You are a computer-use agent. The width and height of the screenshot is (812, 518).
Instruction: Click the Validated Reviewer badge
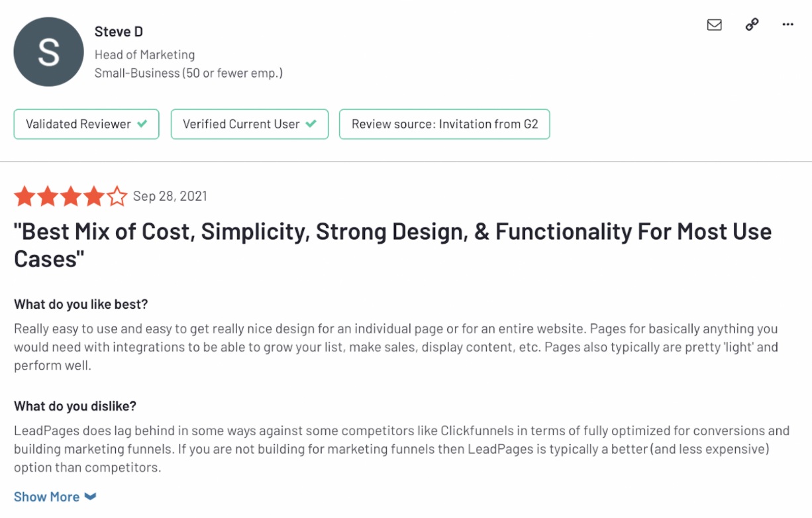(x=86, y=124)
